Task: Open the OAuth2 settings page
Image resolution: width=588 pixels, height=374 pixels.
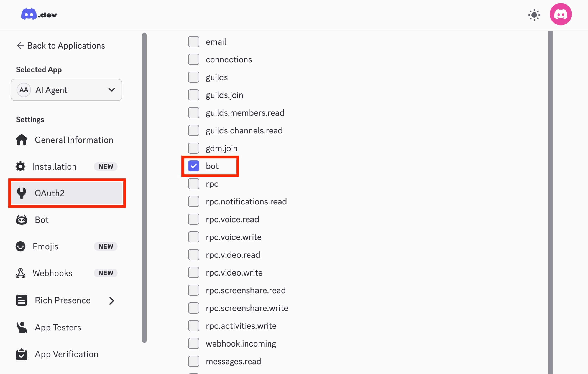Action: click(50, 193)
